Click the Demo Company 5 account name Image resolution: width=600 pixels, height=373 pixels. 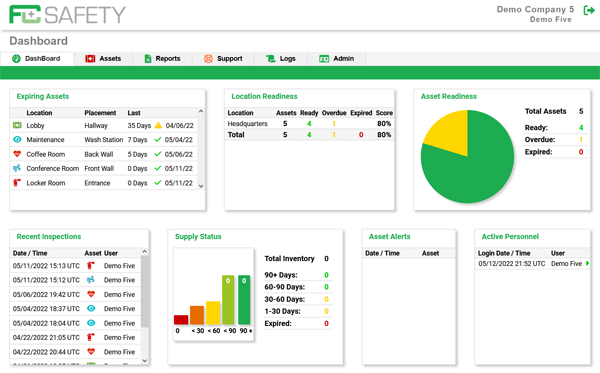click(535, 9)
